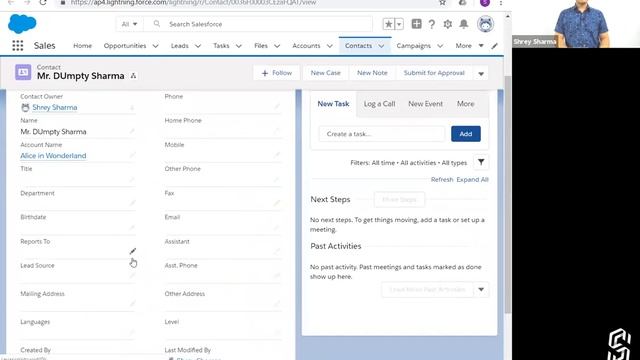
Task: Click the edit pencil for Name field
Action: [132, 131]
